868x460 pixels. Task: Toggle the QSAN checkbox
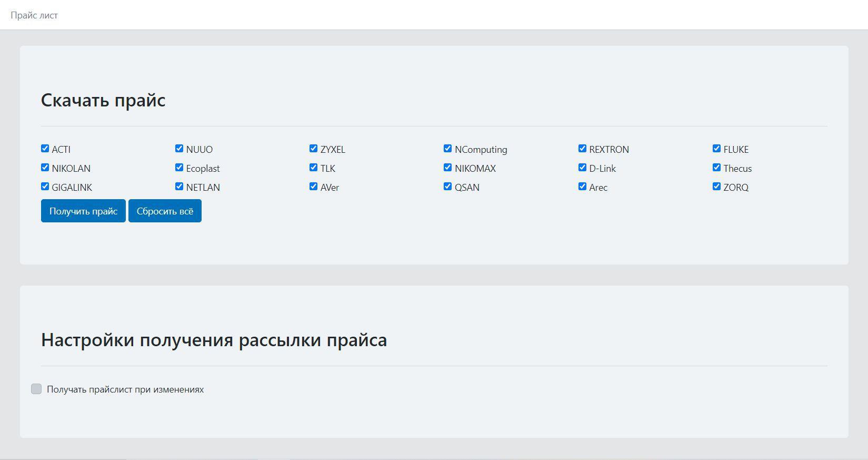click(x=447, y=187)
